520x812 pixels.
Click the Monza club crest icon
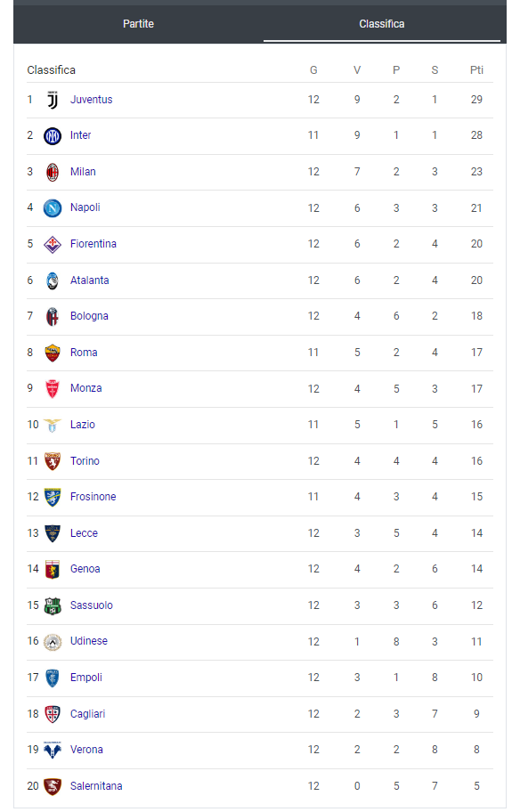coord(53,388)
